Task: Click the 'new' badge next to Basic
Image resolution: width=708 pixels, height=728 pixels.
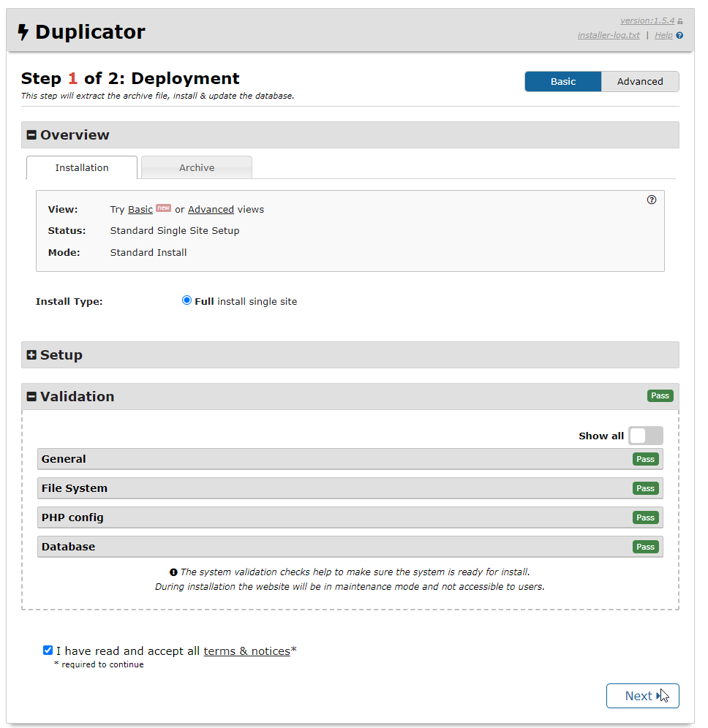Action: (163, 208)
